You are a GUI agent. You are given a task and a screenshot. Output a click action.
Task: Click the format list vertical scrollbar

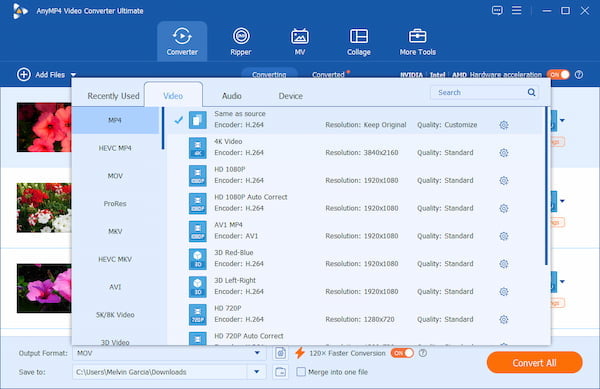click(x=546, y=186)
